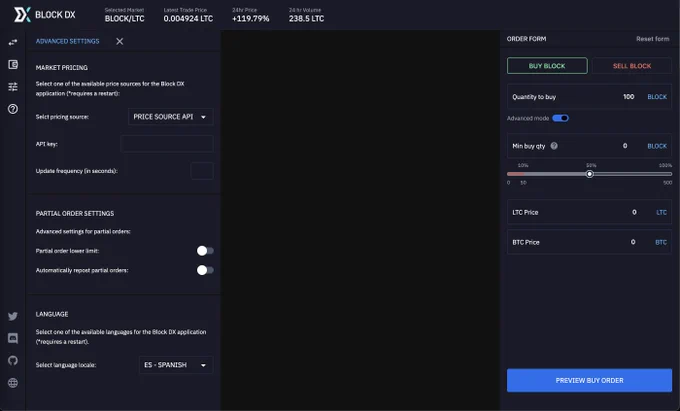Enable Automatically repost partial orders toggle

205,270
